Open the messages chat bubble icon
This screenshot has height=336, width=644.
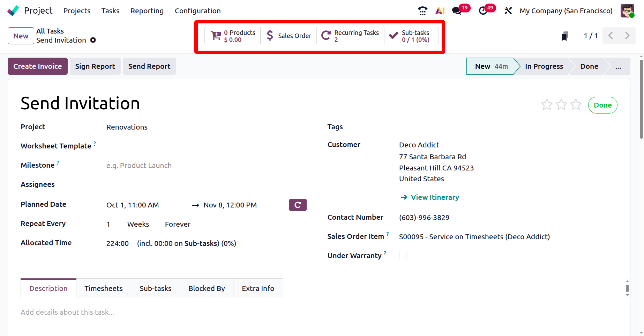point(456,11)
